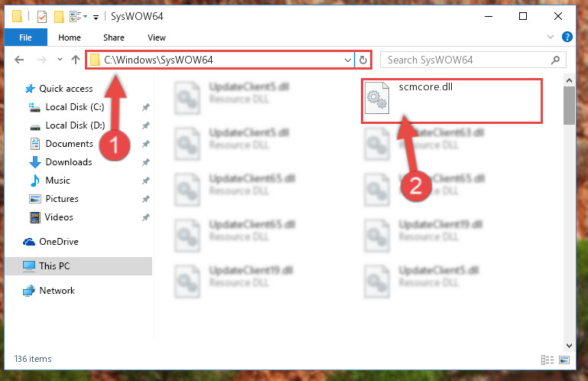Open the File menu
This screenshot has height=381, width=588.
(x=25, y=37)
